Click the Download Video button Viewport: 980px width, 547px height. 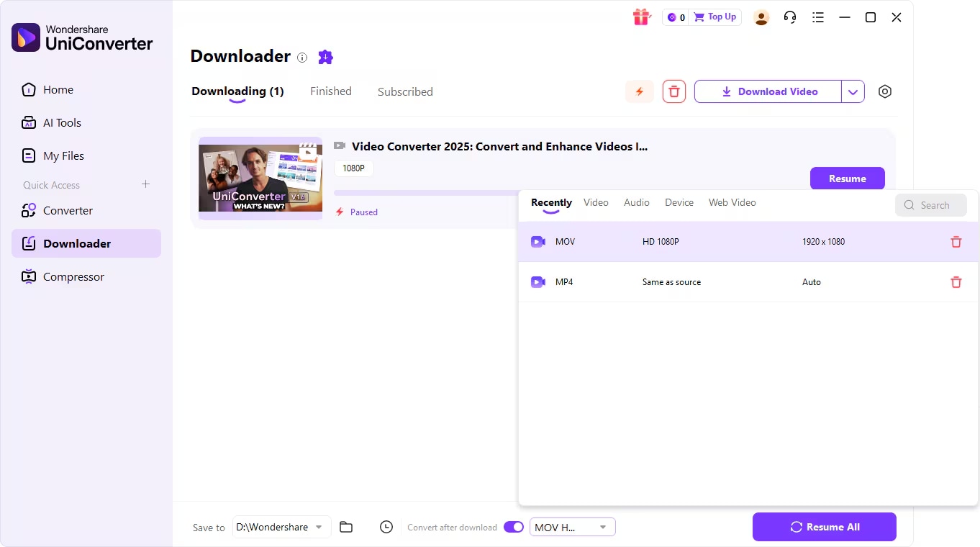click(x=768, y=91)
